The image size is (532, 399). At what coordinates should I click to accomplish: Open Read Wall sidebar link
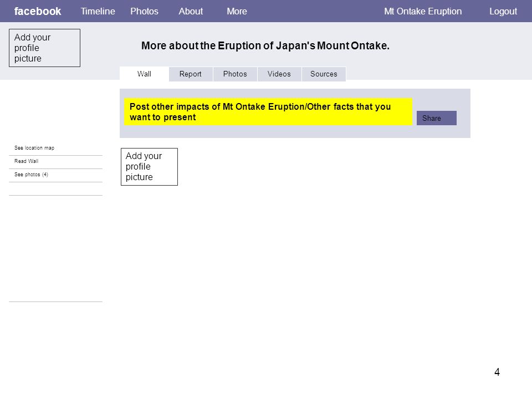(26, 161)
